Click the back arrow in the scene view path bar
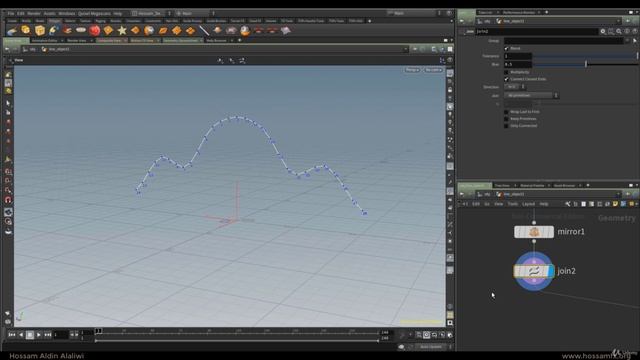The image size is (640, 360). click(x=7, y=49)
